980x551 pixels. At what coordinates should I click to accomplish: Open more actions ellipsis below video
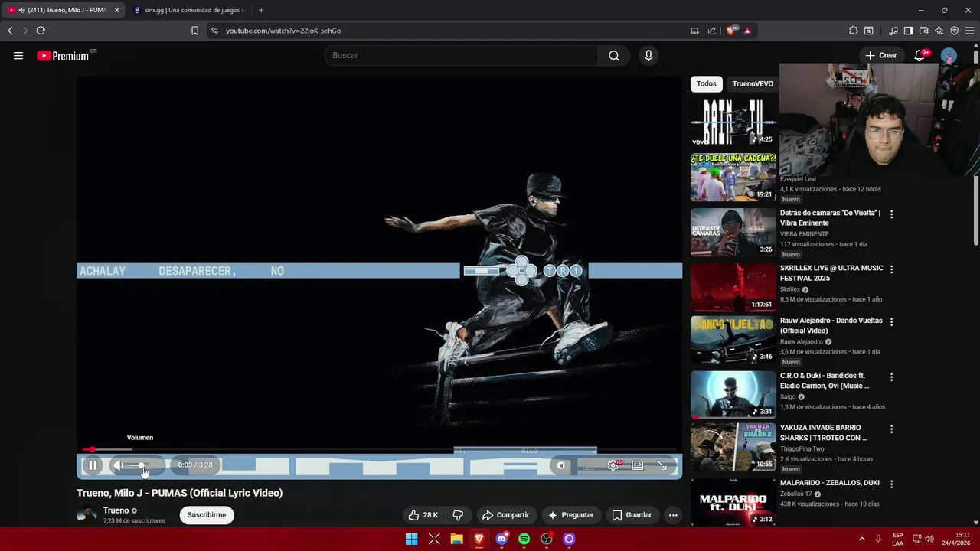(x=673, y=515)
